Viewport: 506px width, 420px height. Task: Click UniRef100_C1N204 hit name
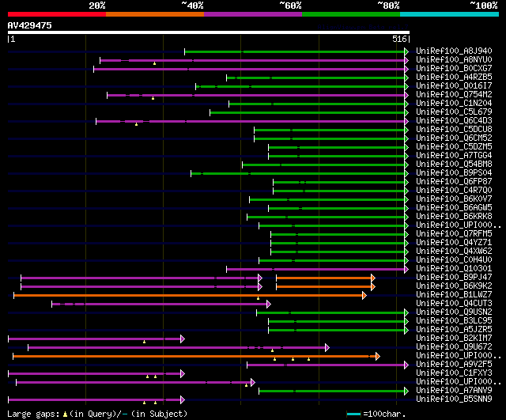point(454,104)
